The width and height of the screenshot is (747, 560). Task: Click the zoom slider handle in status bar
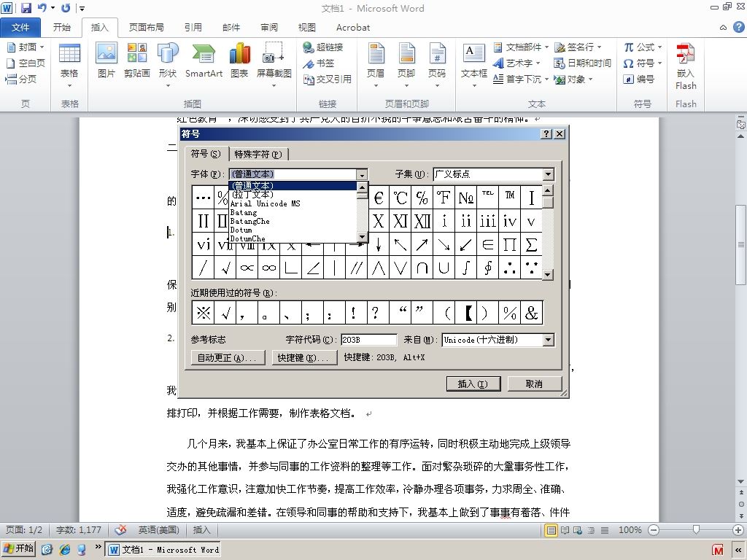click(x=696, y=530)
